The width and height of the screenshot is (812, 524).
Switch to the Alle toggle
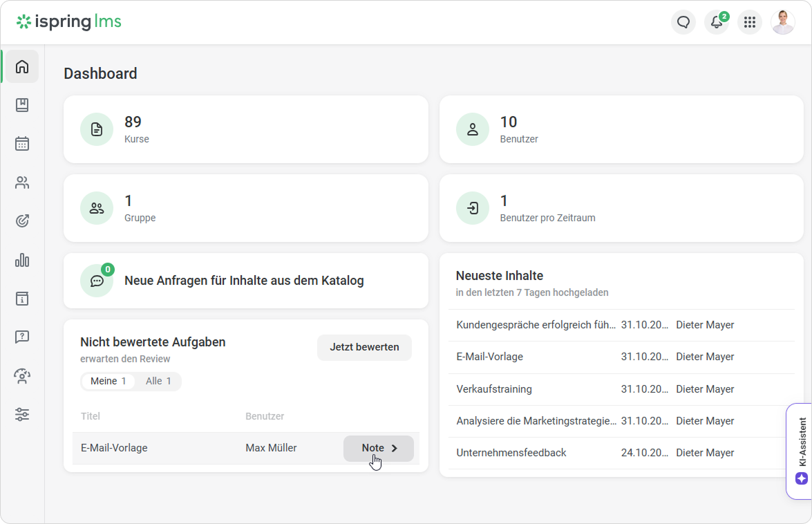click(x=158, y=381)
